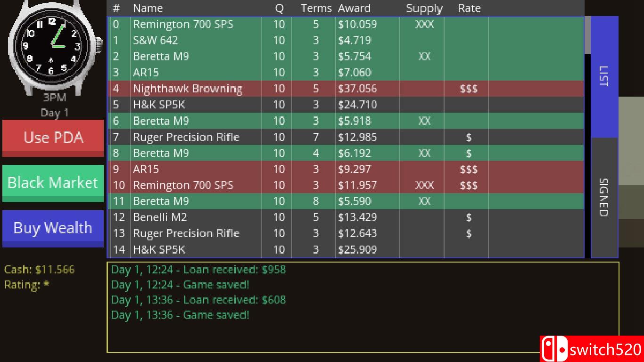This screenshot has width=644, height=362.
Task: Click the Supply column header
Action: pyautogui.click(x=424, y=8)
